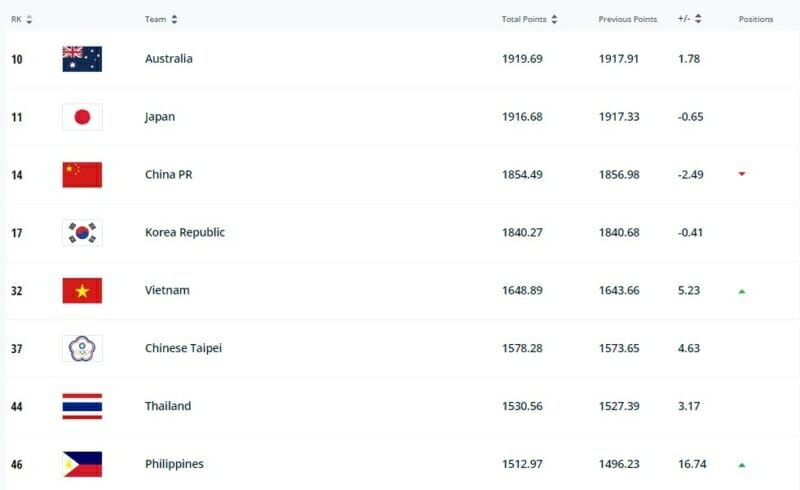Click the Previous Points column header
The image size is (800, 490).
[x=627, y=19]
